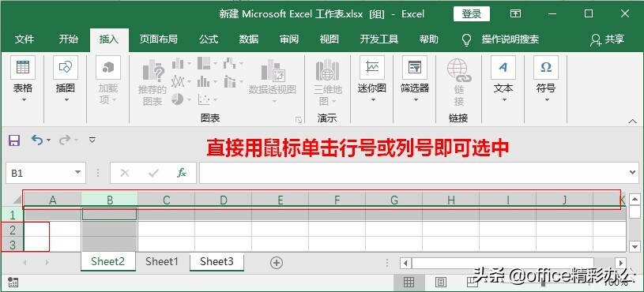
Task: Select the Sheet1 tab
Action: (162, 262)
